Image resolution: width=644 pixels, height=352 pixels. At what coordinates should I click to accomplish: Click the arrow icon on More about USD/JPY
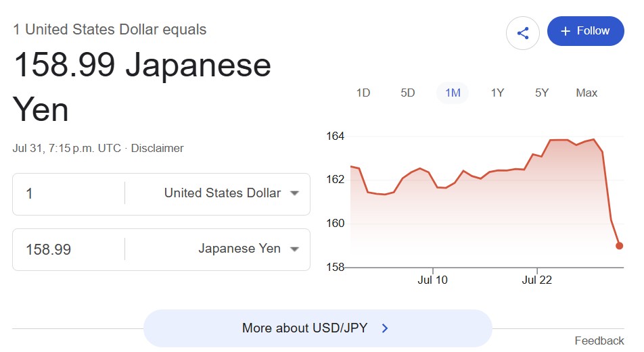click(384, 328)
